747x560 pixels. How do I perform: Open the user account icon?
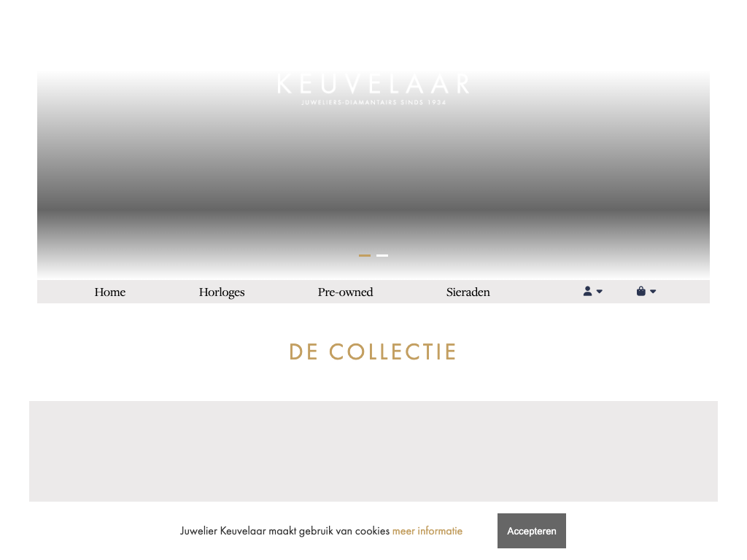pos(587,291)
